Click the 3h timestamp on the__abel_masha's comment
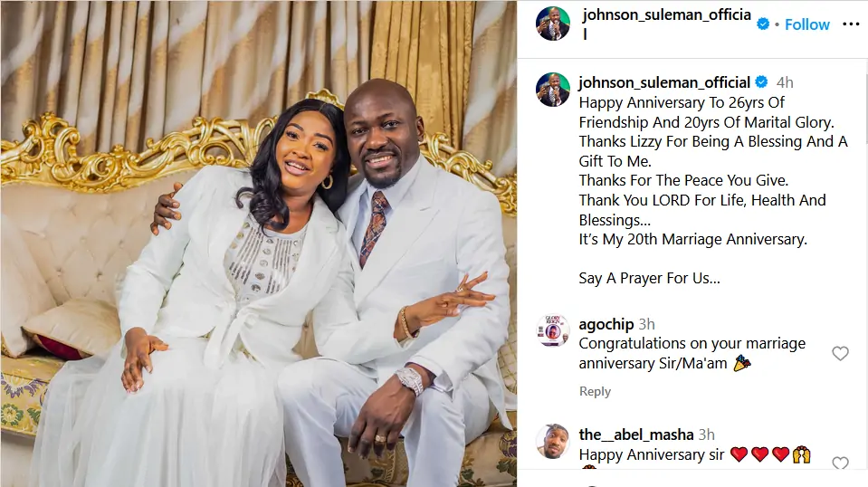The image size is (868, 487). [x=706, y=435]
